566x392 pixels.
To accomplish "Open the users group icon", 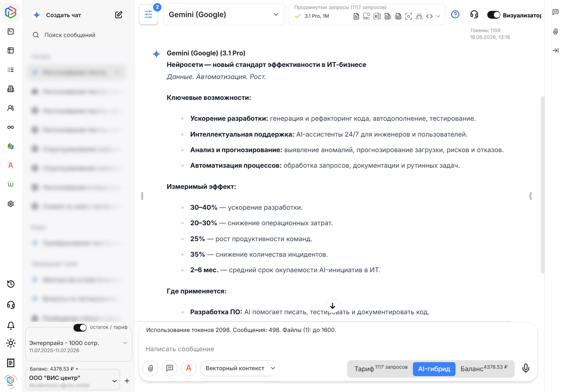I will coord(11,108).
